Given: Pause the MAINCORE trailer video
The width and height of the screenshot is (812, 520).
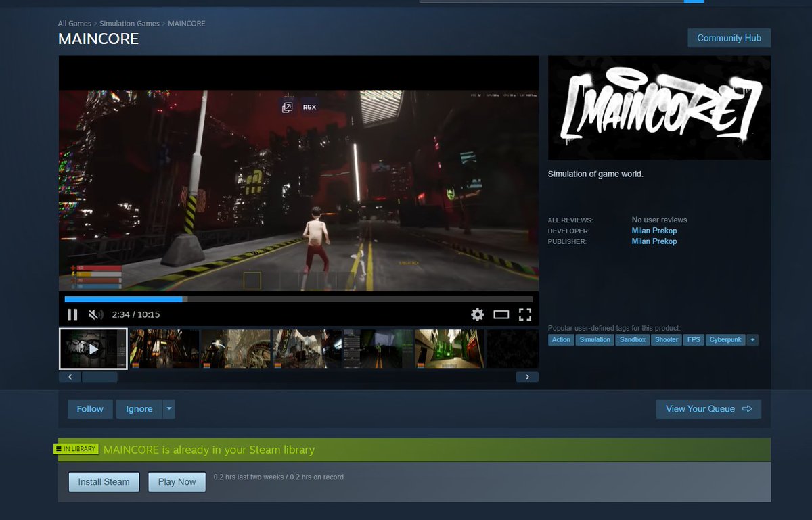Looking at the screenshot, I should click(72, 314).
